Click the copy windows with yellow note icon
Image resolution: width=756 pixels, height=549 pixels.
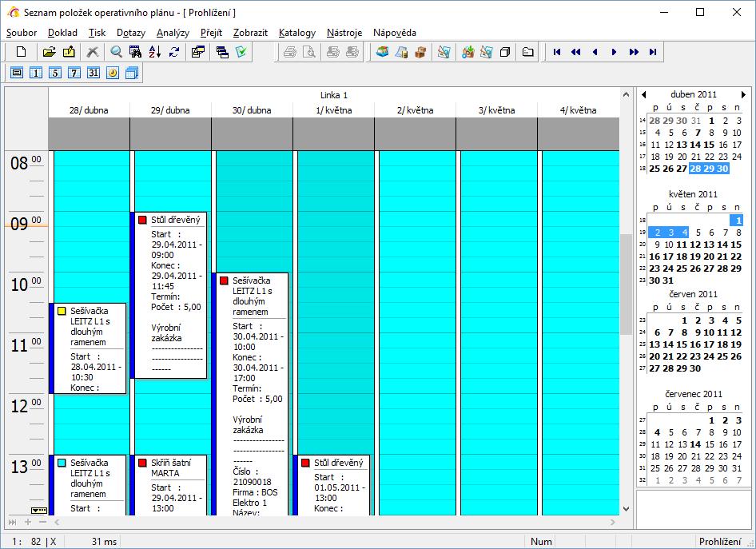[x=198, y=52]
